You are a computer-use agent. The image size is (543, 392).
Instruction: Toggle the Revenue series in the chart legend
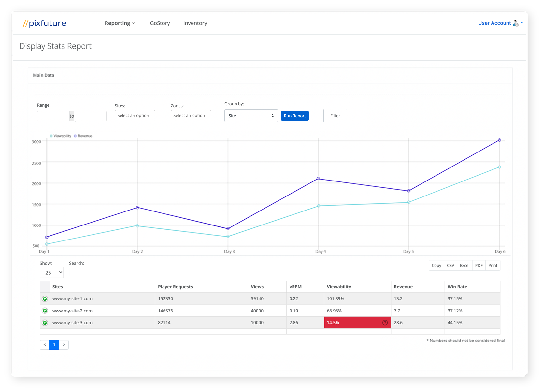tap(83, 136)
